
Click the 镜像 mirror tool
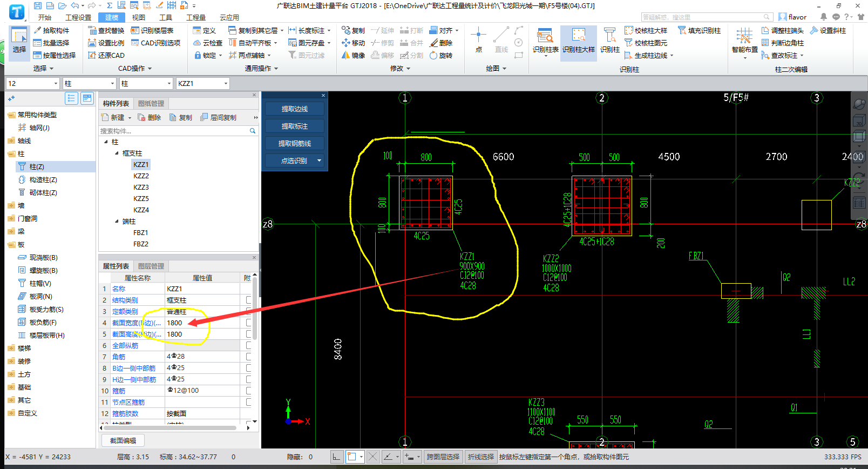(x=354, y=55)
